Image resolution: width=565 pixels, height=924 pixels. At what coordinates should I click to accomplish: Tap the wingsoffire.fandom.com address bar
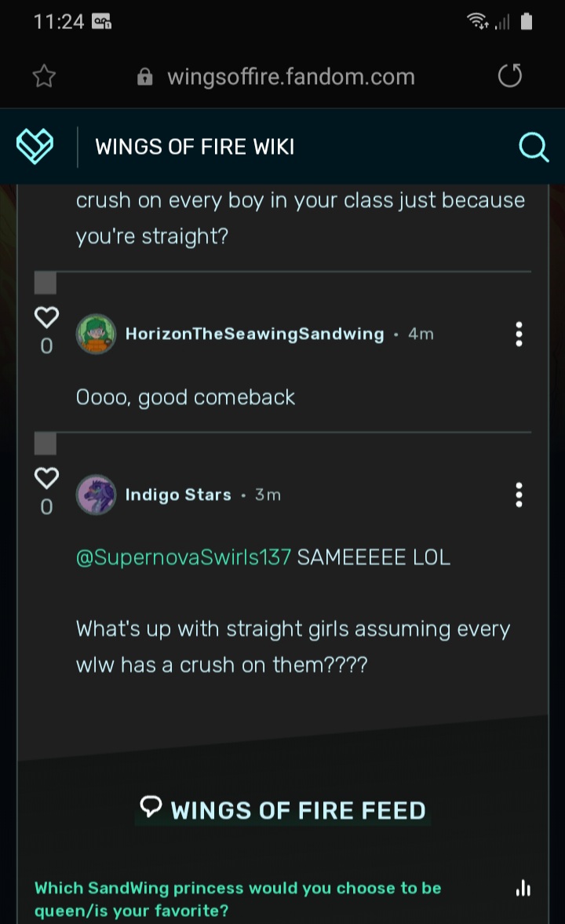(x=290, y=77)
